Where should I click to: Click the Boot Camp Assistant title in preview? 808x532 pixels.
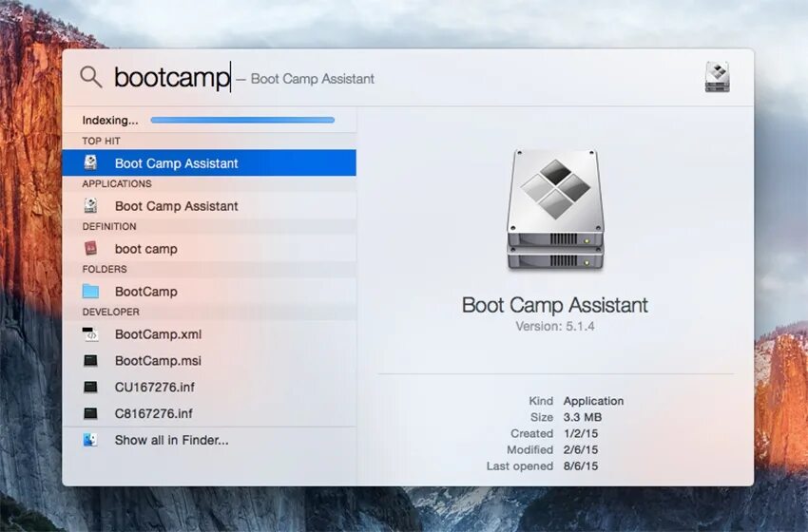(x=555, y=305)
